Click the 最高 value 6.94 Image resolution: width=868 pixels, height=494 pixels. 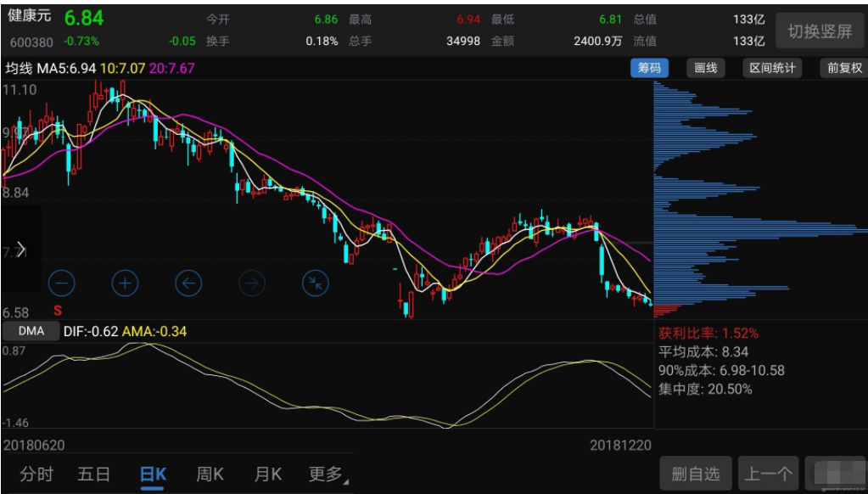tap(468, 20)
